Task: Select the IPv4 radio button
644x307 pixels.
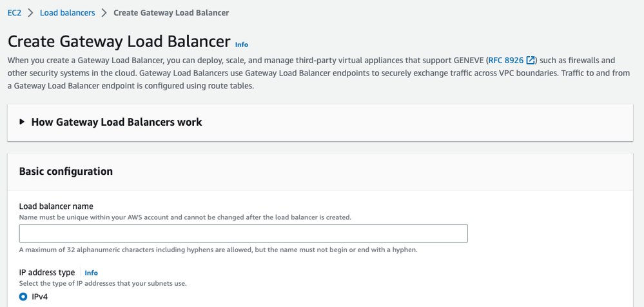Action: pyautogui.click(x=23, y=297)
